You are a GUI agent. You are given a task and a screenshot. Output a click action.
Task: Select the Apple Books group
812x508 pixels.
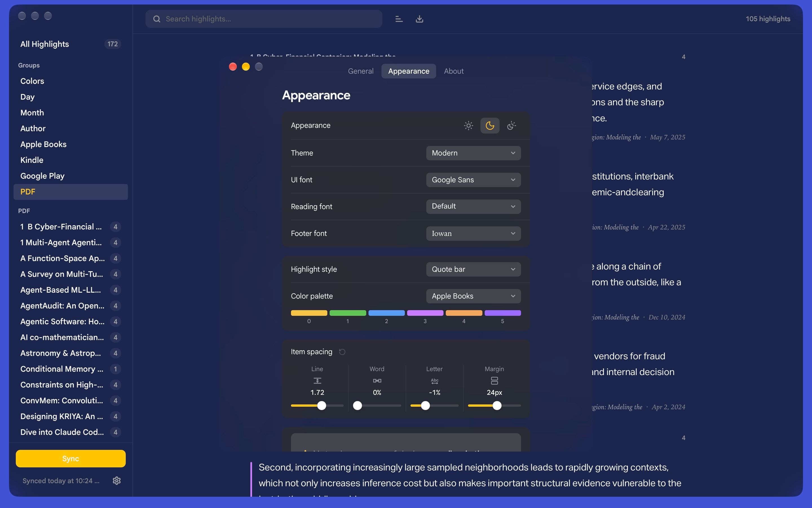pyautogui.click(x=70, y=144)
